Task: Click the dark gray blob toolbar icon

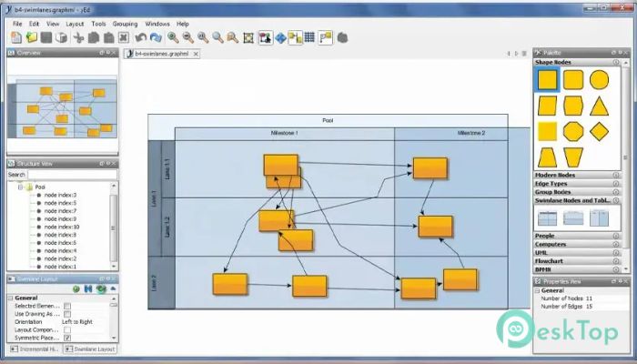Action: click(x=343, y=38)
